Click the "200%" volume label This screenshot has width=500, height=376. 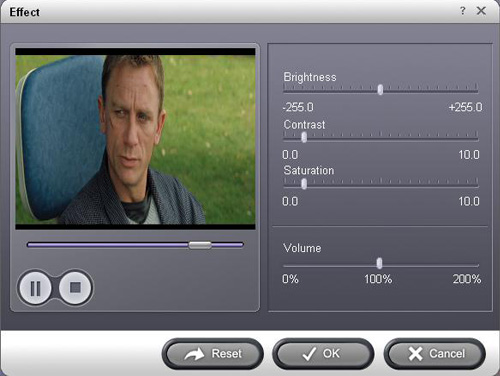click(x=467, y=279)
